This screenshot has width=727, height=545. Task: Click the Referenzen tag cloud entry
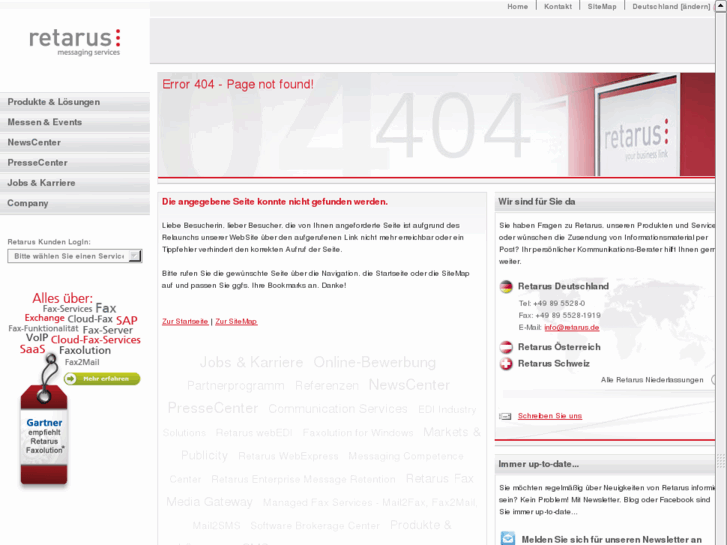[327, 386]
